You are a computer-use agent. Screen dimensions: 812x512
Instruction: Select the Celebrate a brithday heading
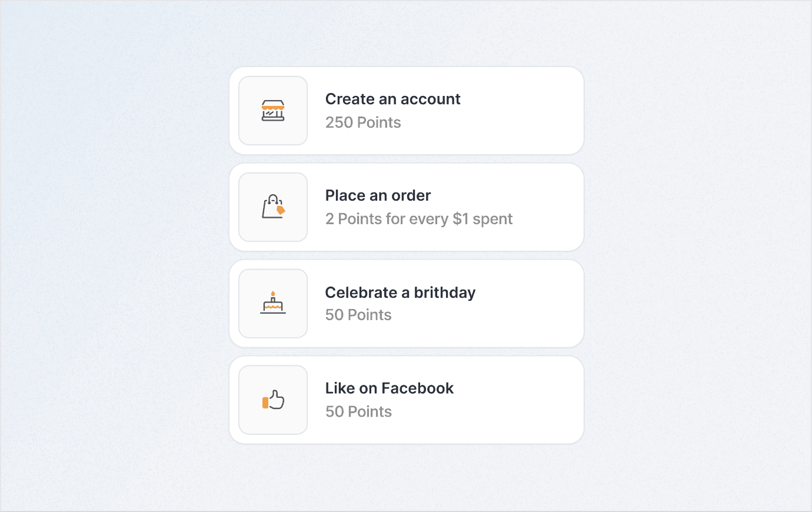point(400,292)
